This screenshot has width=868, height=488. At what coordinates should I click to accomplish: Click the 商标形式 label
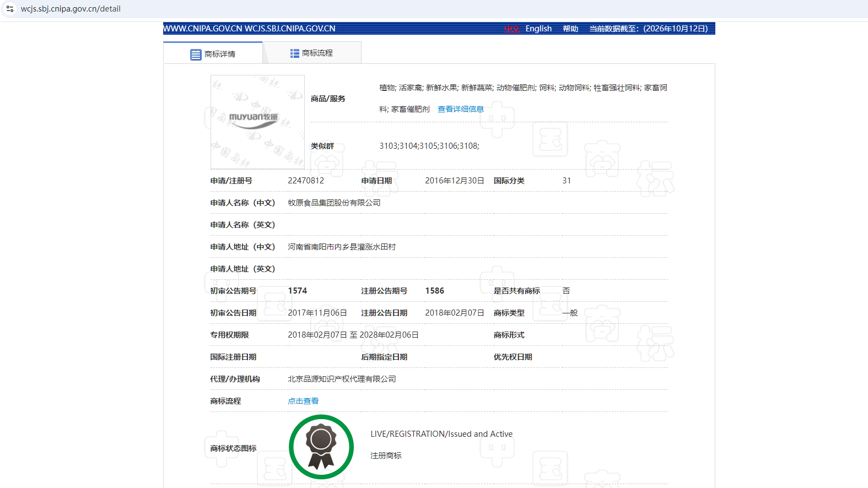click(509, 335)
